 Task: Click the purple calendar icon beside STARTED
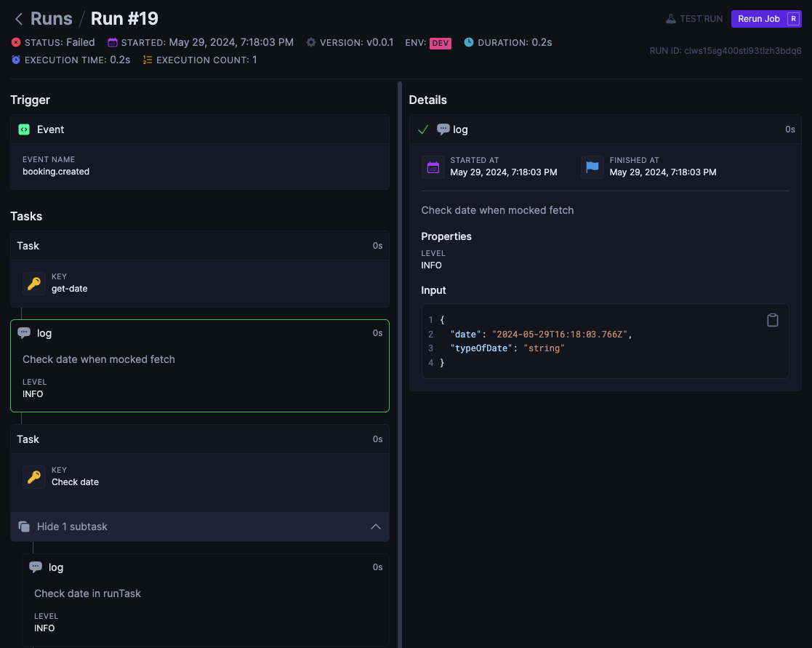(x=113, y=42)
